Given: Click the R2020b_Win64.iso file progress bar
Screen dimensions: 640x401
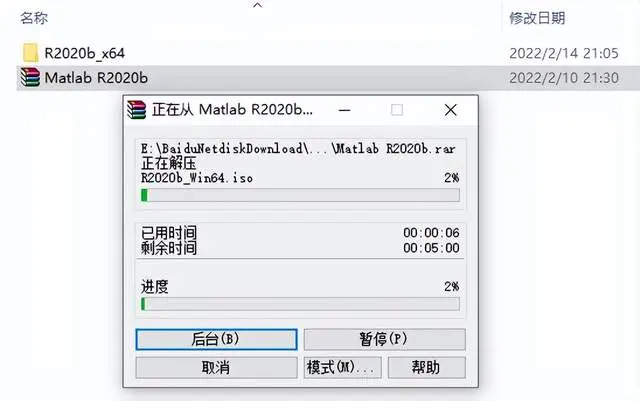Looking at the screenshot, I should (x=300, y=195).
